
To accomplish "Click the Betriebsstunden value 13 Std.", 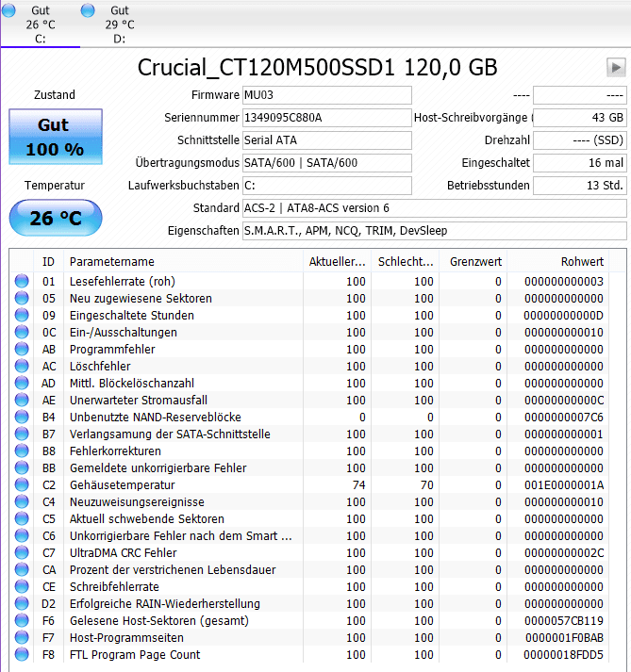I will (580, 186).
